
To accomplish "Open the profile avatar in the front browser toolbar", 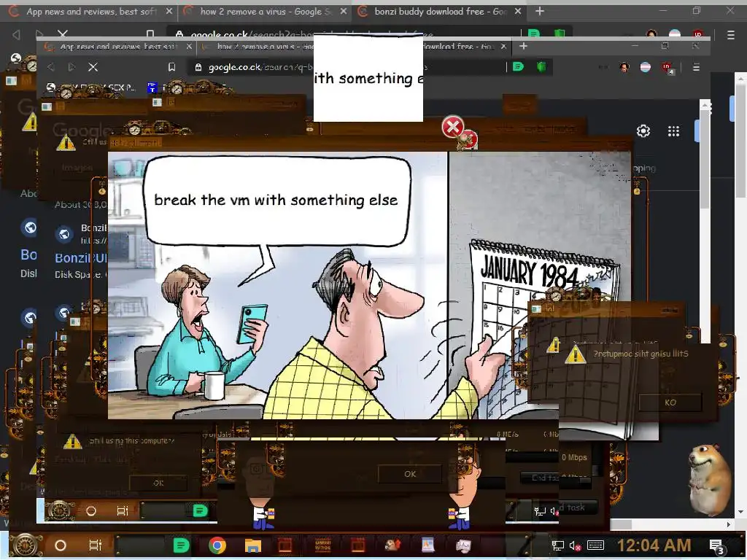I will click(624, 67).
